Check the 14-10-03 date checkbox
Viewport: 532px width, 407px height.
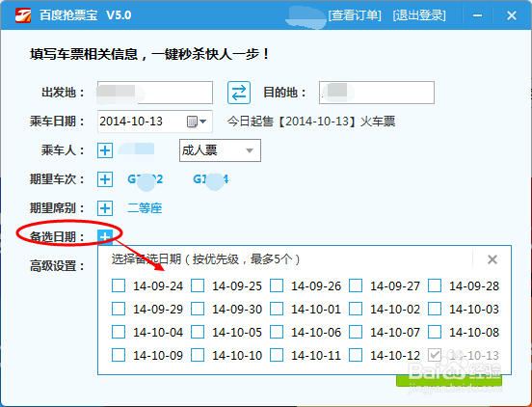tap(435, 309)
